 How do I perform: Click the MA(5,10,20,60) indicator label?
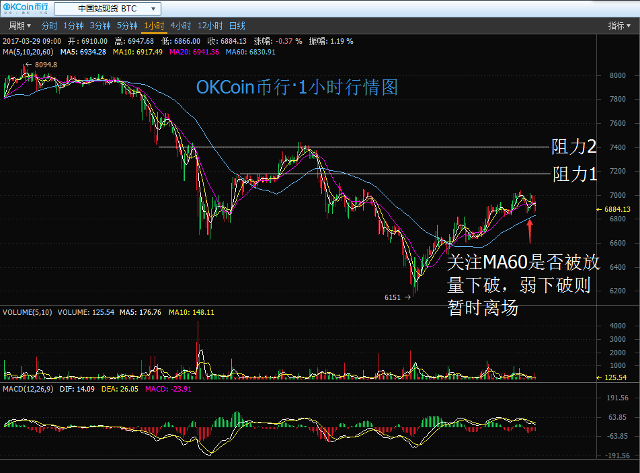pos(28,52)
